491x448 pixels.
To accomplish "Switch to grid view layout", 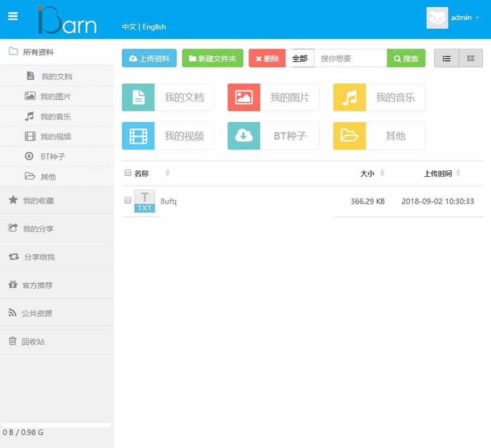I will click(x=471, y=58).
